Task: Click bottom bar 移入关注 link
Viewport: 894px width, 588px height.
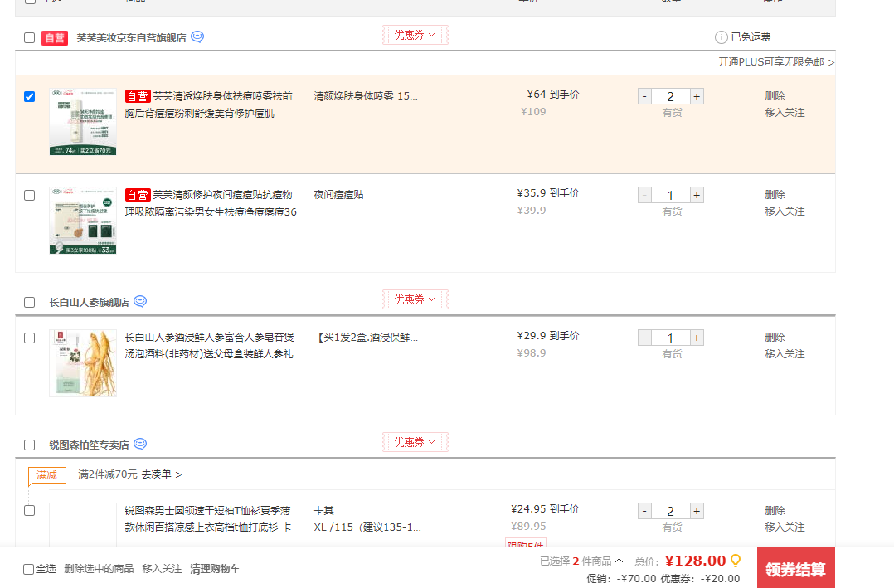Action: [x=162, y=569]
